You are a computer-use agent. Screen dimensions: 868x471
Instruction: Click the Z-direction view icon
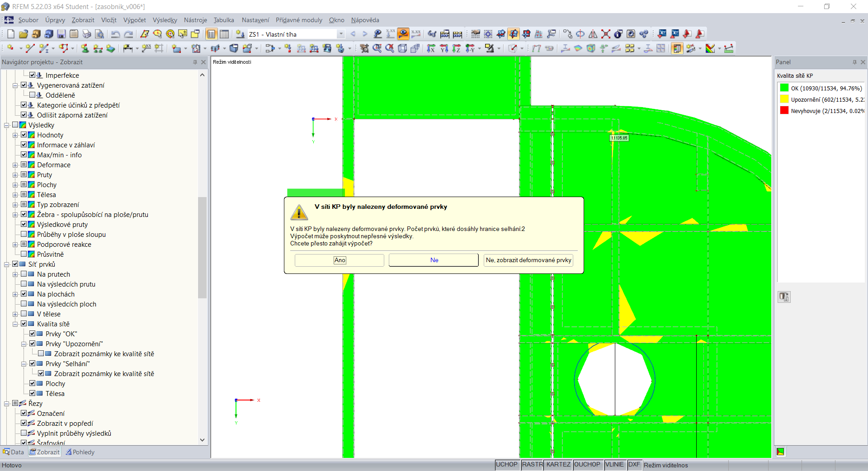tap(457, 48)
